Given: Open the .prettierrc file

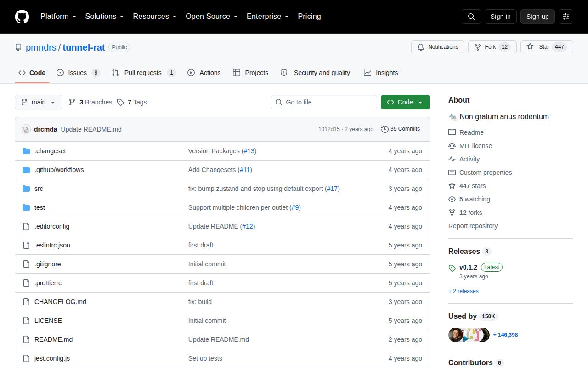Looking at the screenshot, I should click(48, 283).
